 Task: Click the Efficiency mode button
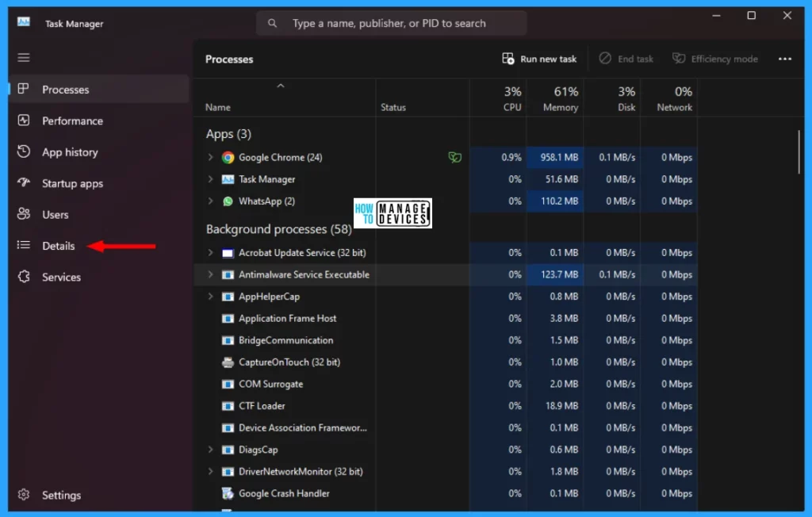[x=714, y=59]
